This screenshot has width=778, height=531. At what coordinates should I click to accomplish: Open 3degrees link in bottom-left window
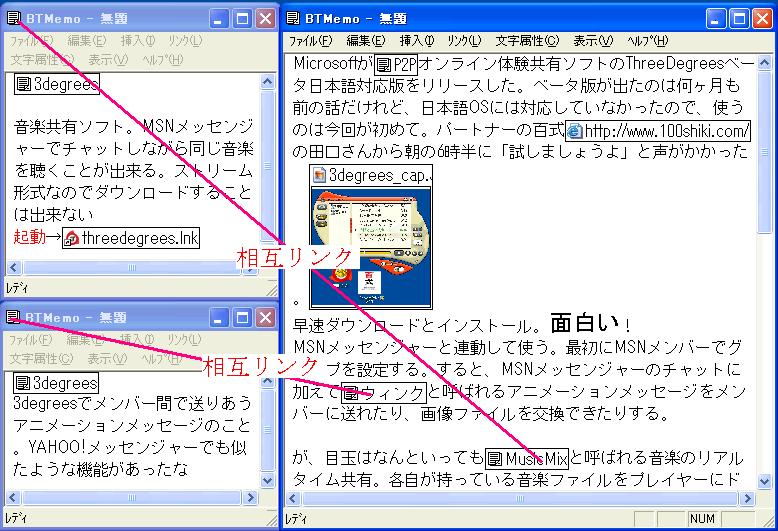click(56, 383)
